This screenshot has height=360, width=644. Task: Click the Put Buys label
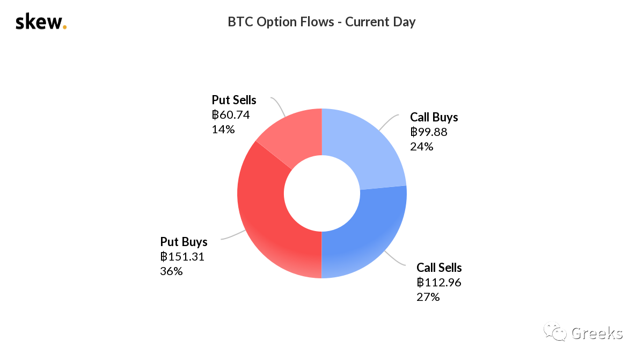(184, 242)
